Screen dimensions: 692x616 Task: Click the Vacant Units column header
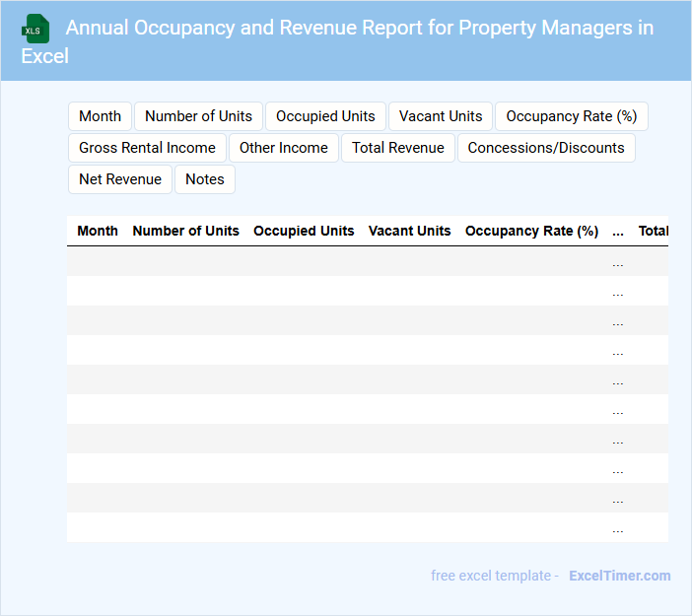[x=409, y=231]
